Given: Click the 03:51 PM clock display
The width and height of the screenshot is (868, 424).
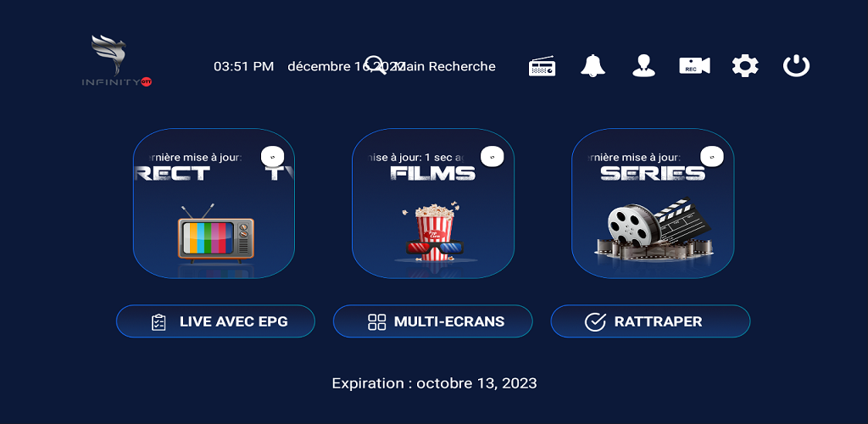Looking at the screenshot, I should click(x=244, y=66).
